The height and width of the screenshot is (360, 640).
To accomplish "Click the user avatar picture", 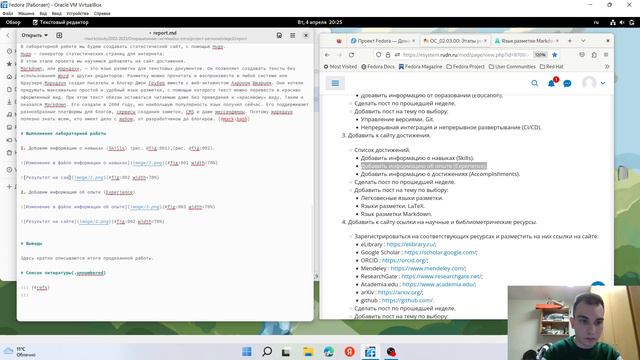I will (x=589, y=83).
